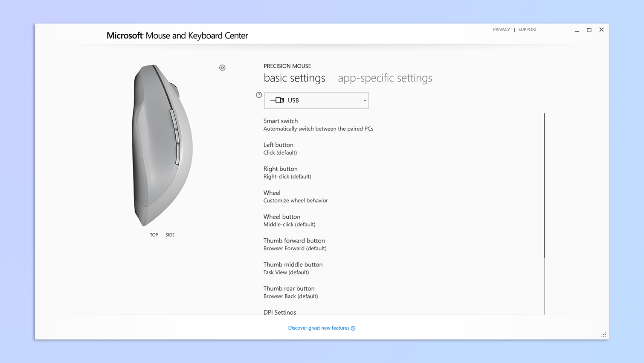Select the SIDE view of the Precision Mouse
644x363 pixels.
[x=170, y=234]
